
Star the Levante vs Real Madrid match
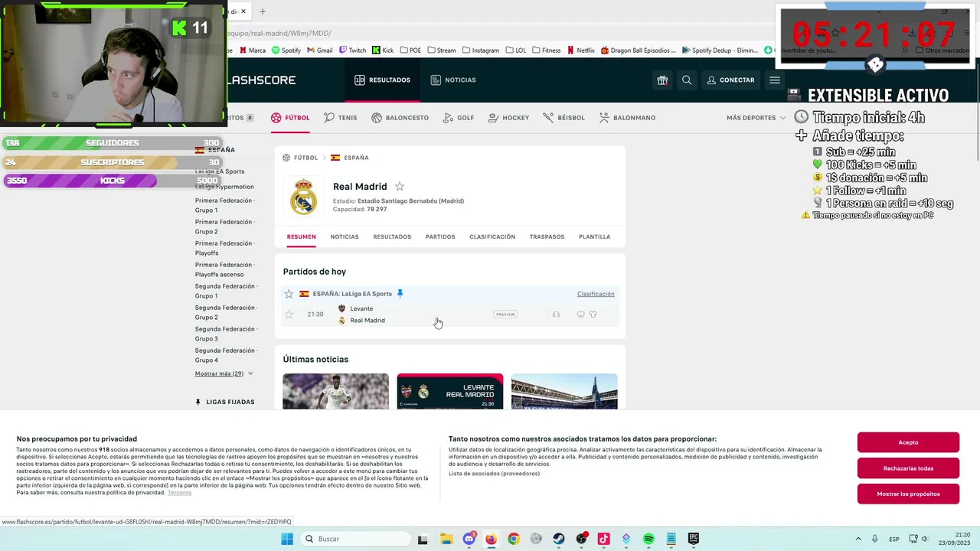tap(289, 315)
